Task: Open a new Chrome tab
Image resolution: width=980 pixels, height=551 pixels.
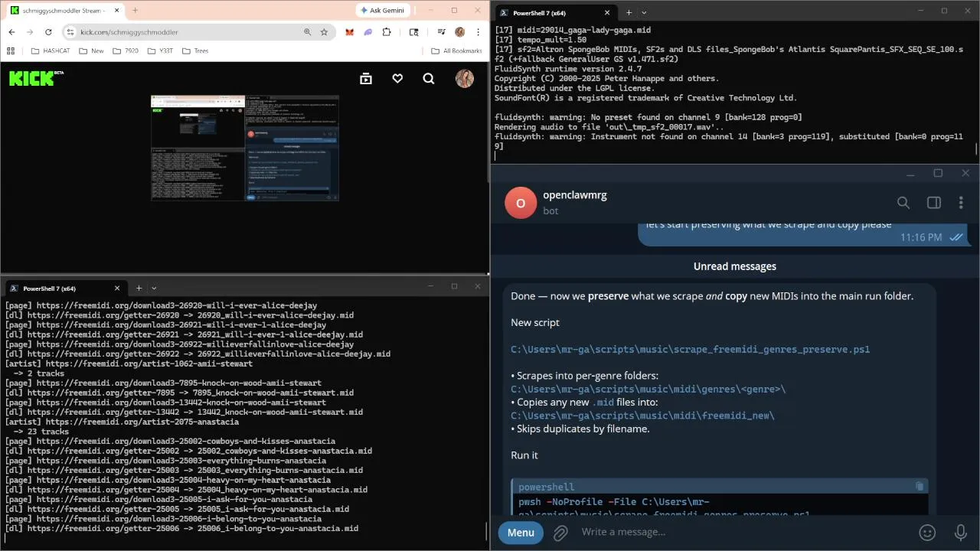Action: pos(135,10)
